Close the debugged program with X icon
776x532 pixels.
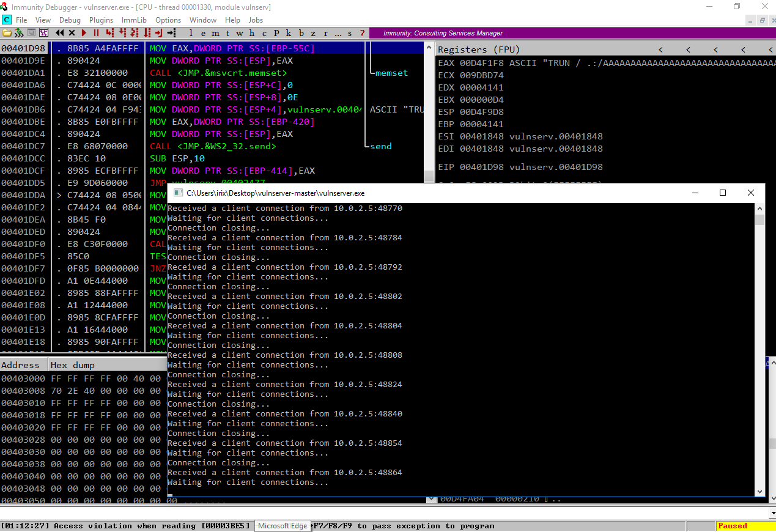tap(72, 33)
